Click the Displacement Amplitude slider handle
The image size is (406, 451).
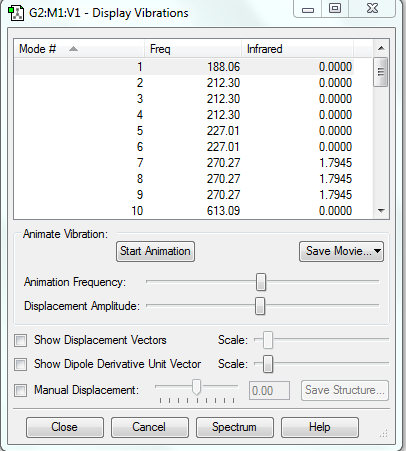click(260, 306)
